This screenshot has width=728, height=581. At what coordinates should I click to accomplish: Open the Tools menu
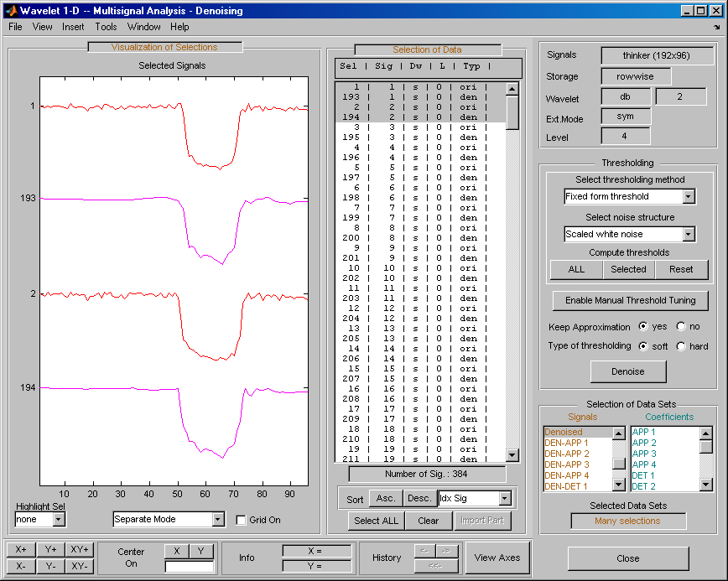coord(106,27)
